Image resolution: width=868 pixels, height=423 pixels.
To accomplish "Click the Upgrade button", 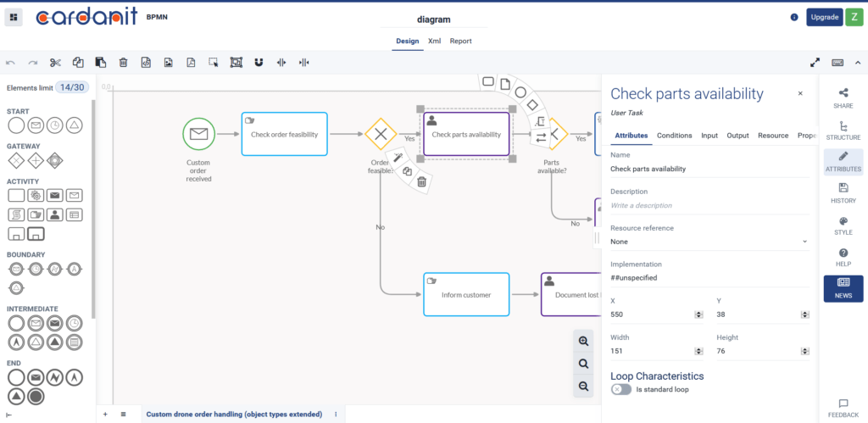I will [x=824, y=17].
